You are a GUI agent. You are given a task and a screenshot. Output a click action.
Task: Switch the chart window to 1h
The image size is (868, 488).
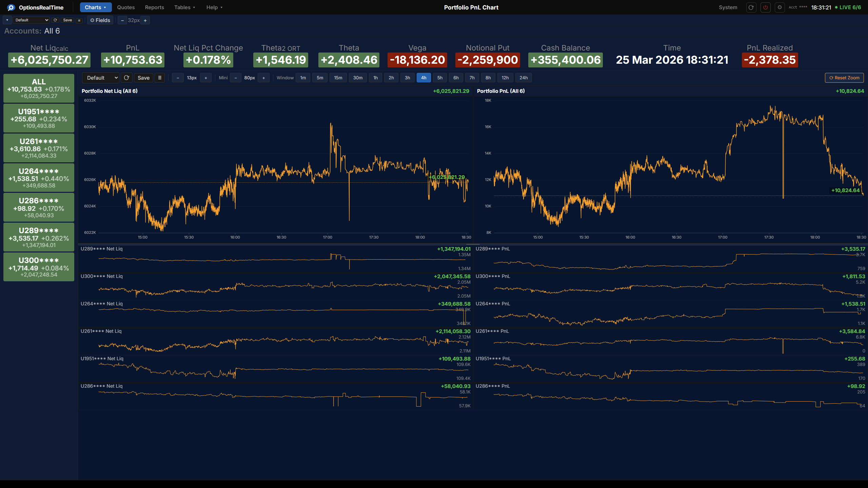point(375,78)
